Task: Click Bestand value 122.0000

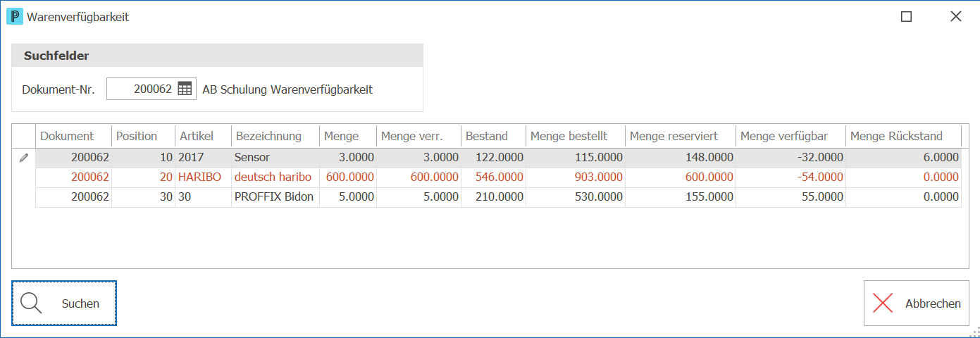Action: point(494,158)
